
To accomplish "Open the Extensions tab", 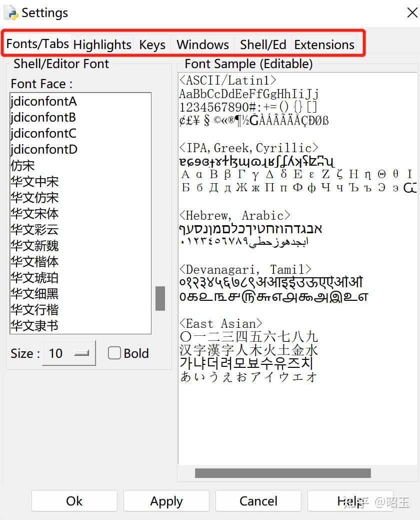I will pos(324,45).
